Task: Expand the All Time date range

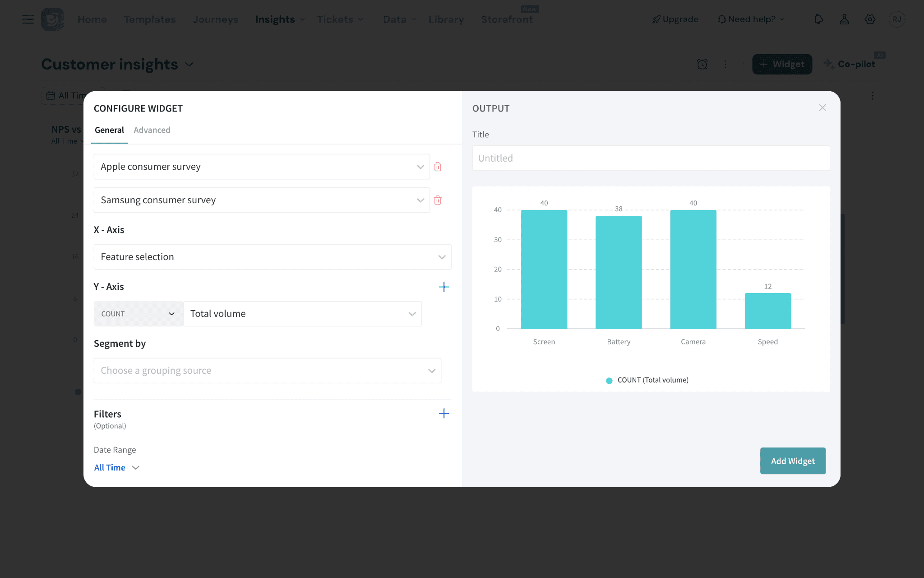Action: point(117,467)
